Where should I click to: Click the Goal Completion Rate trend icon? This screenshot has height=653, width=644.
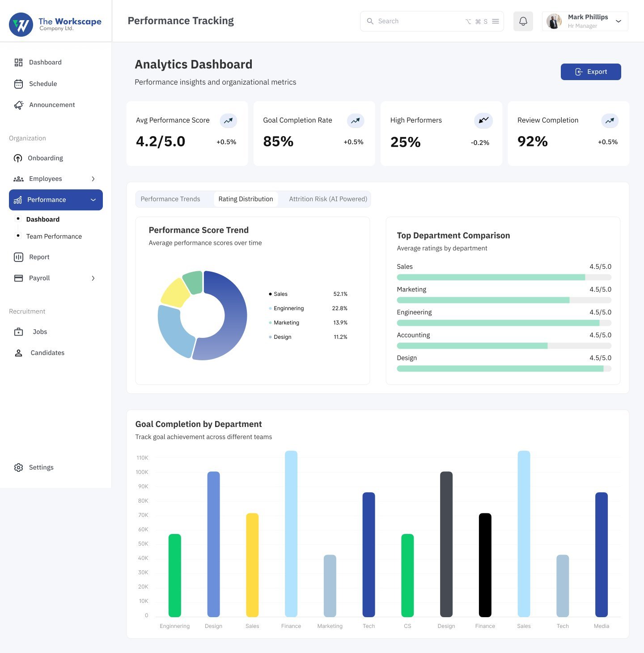click(x=356, y=120)
